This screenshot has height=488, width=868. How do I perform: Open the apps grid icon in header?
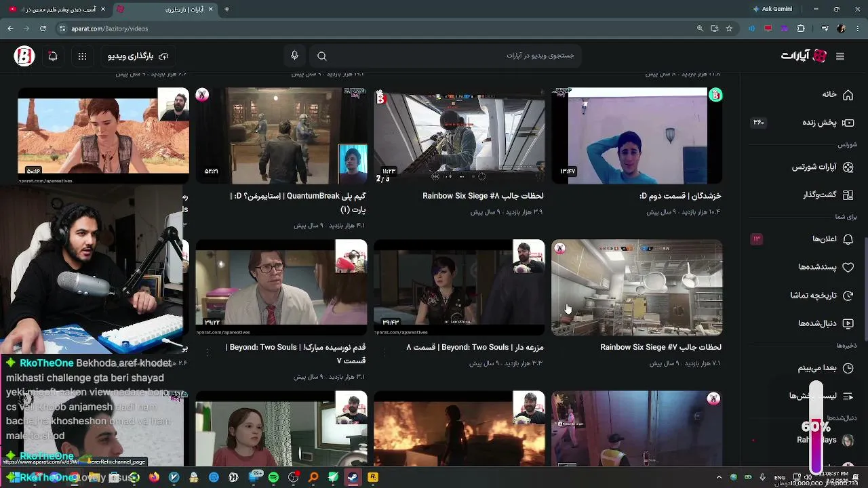pyautogui.click(x=82, y=56)
